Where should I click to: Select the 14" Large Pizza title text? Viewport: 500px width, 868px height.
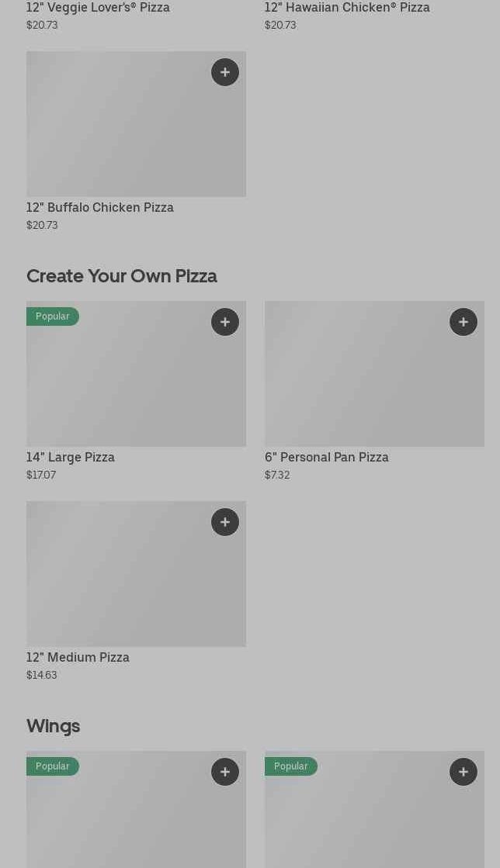(71, 458)
